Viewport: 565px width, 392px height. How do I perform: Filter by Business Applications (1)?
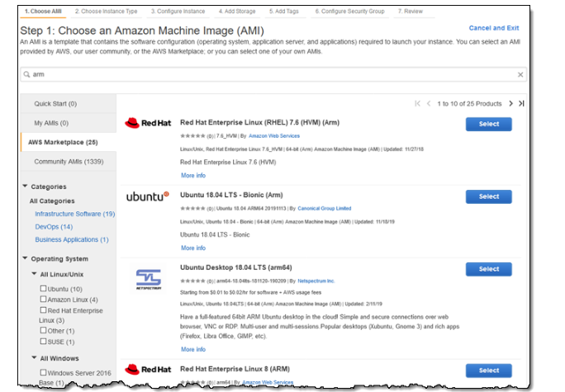tap(72, 239)
